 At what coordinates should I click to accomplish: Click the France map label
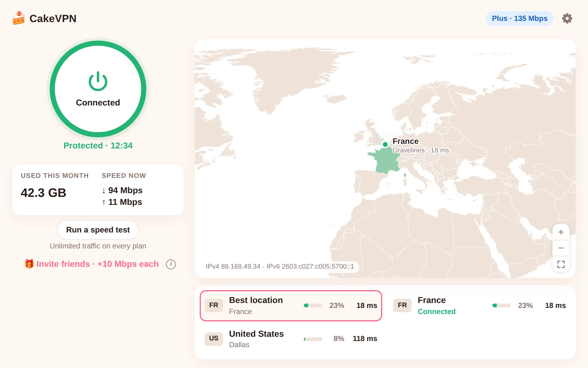click(x=405, y=141)
